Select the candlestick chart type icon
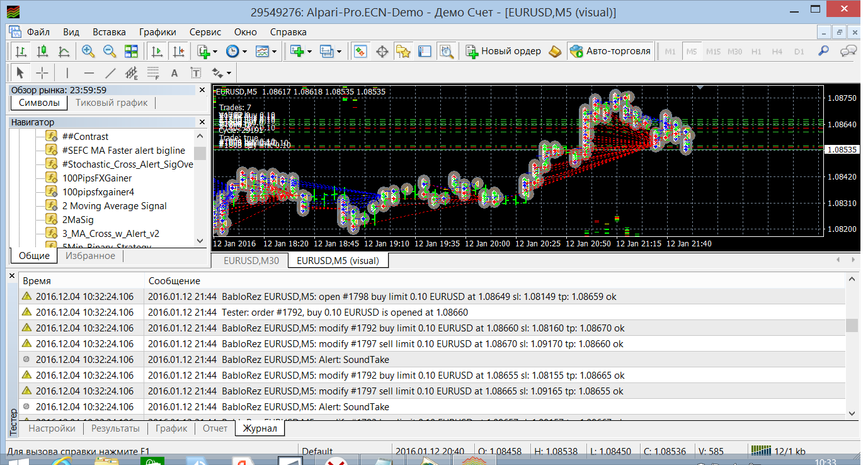 (x=42, y=52)
